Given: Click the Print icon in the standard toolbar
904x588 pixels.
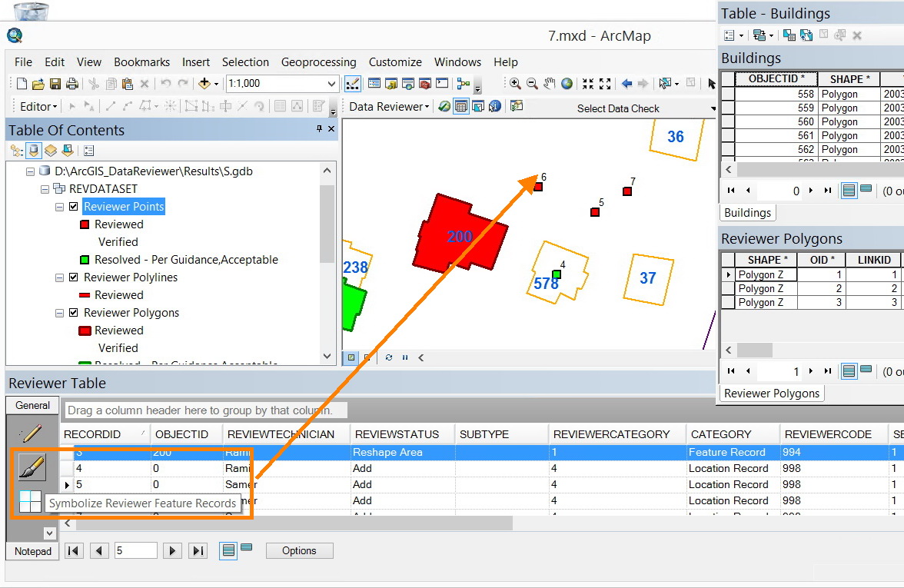Looking at the screenshot, I should [x=72, y=84].
